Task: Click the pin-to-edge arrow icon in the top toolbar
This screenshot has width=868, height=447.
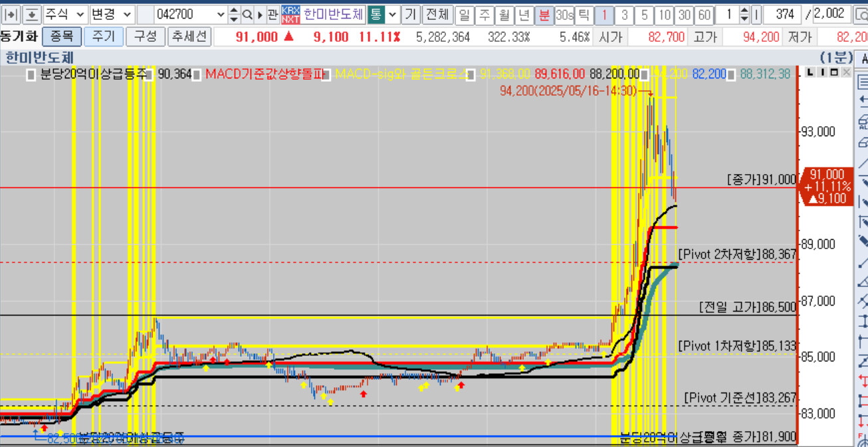Action: [13, 14]
